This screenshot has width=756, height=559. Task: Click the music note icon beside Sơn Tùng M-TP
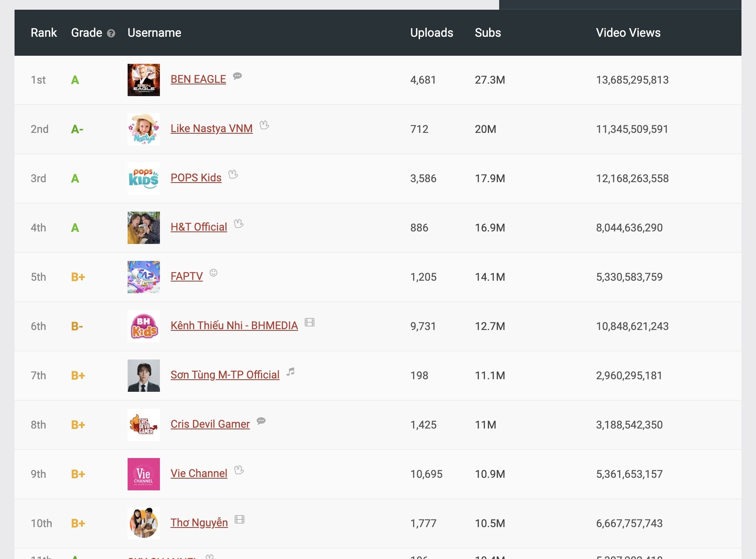pyautogui.click(x=291, y=372)
